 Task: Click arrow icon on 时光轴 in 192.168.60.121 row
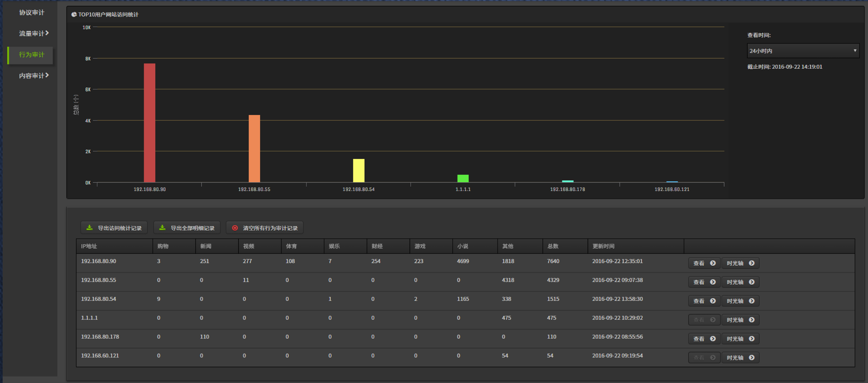[752, 358]
